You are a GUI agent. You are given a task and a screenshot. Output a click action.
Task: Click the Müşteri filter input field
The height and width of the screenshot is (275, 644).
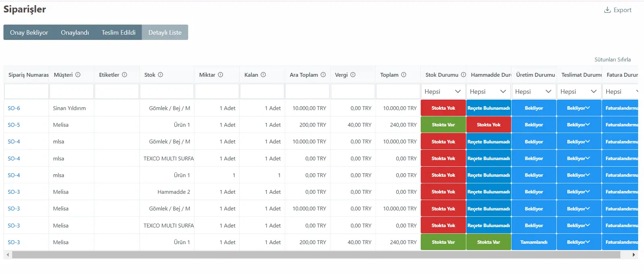pos(72,92)
